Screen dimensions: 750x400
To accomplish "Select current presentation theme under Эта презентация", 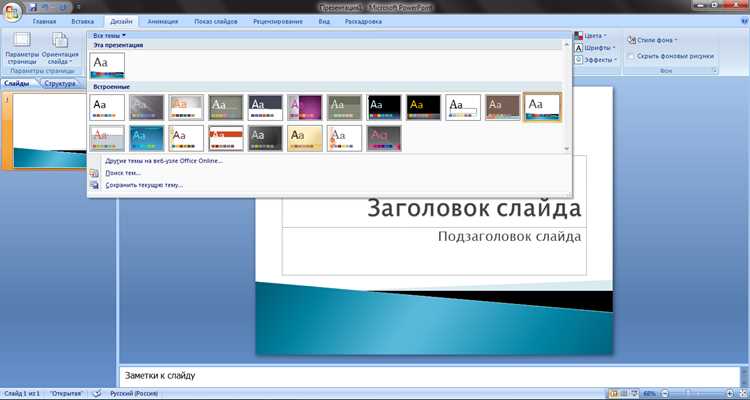I will pyautogui.click(x=107, y=66).
